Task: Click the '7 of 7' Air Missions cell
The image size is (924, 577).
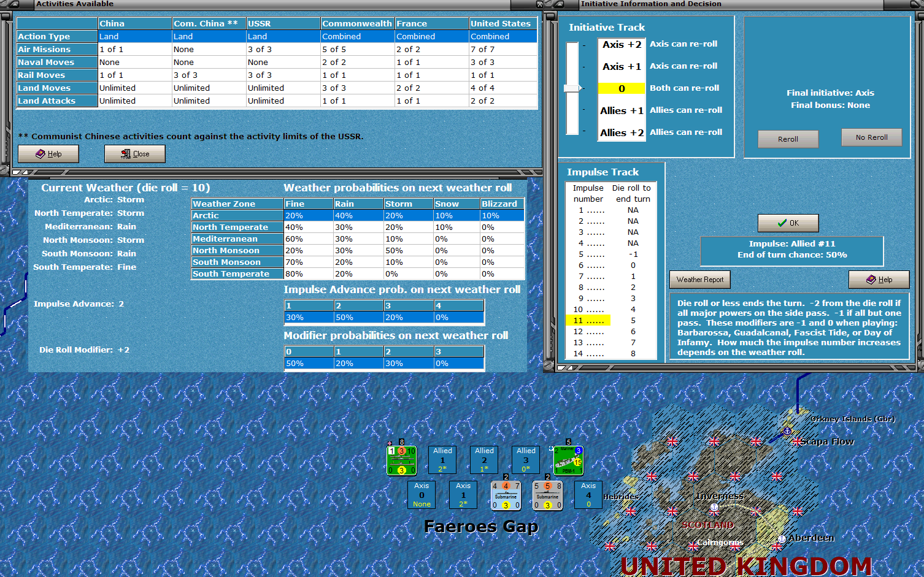Action: point(503,50)
